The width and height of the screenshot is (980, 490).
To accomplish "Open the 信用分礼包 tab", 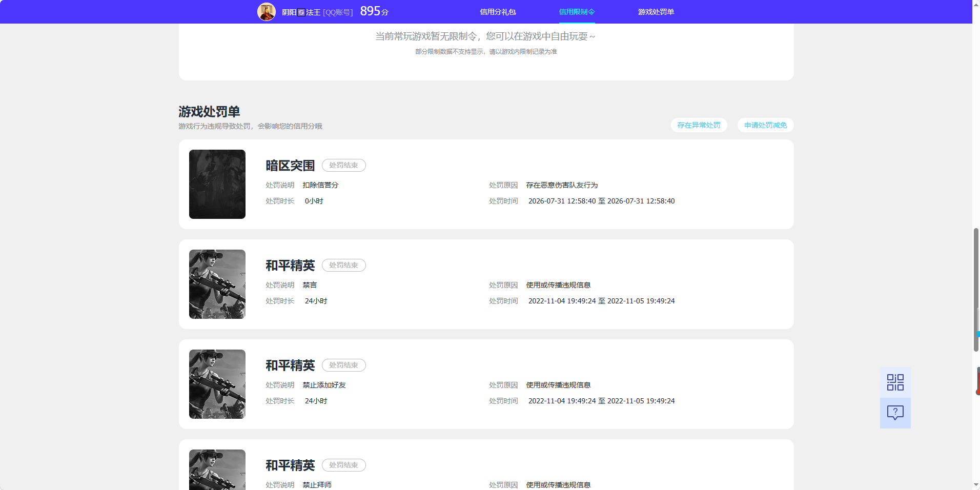I will pos(498,12).
